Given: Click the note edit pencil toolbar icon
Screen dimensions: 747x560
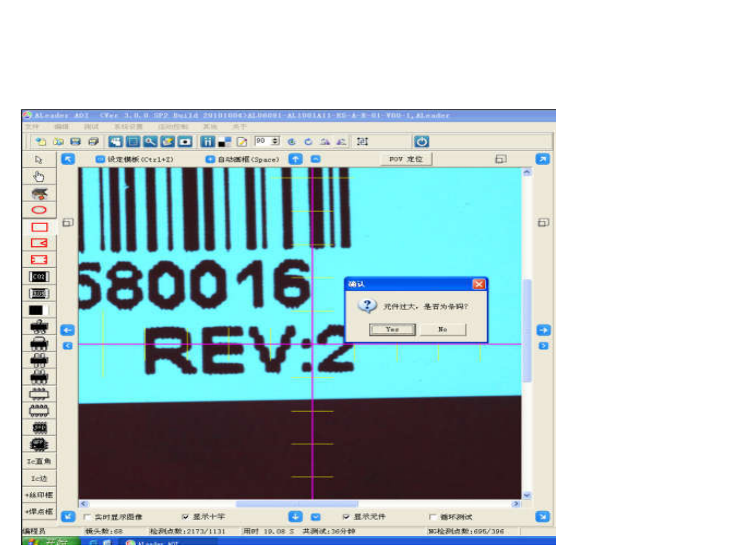Looking at the screenshot, I should click(242, 142).
